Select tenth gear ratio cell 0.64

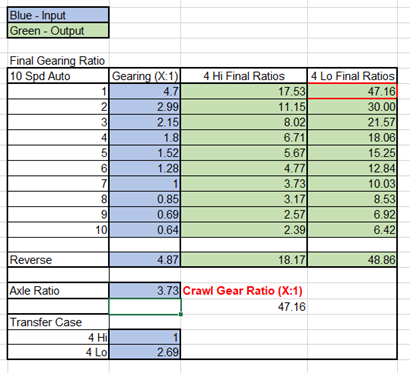point(145,230)
